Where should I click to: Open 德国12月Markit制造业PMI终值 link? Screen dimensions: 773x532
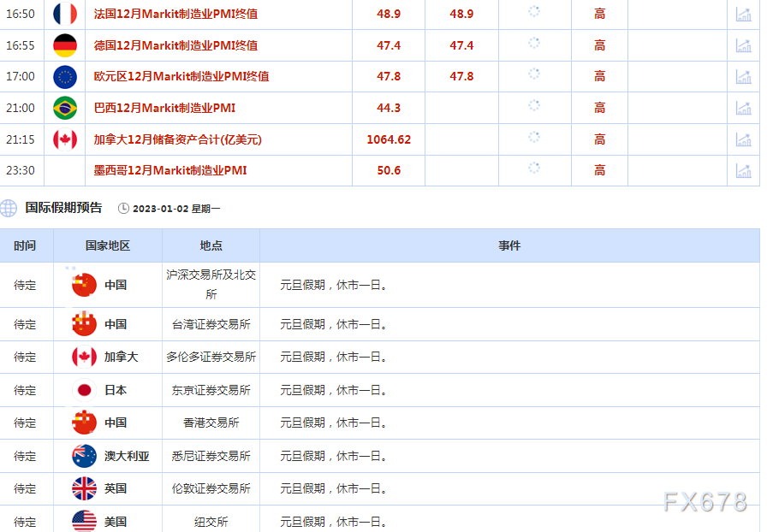click(x=175, y=45)
